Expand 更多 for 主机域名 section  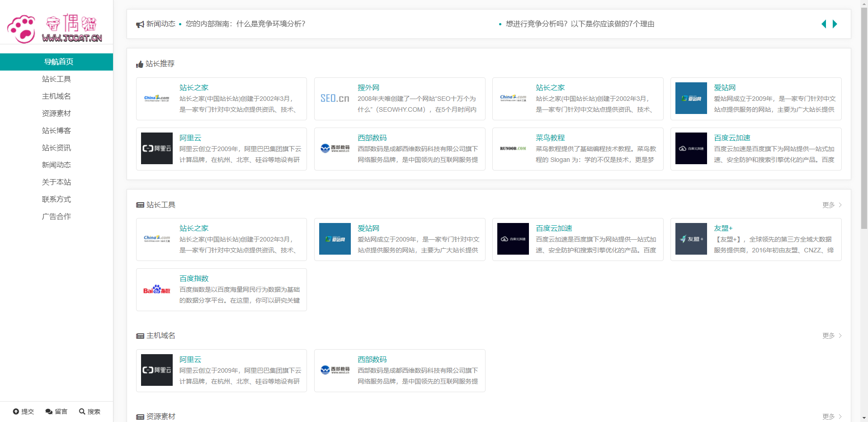[832, 336]
